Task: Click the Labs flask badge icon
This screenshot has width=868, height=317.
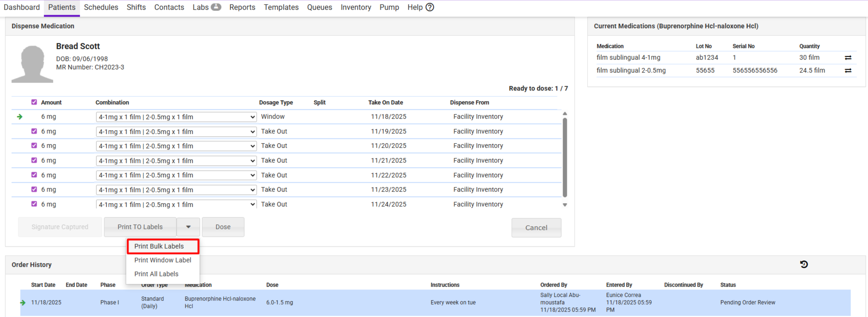Action: pos(216,7)
